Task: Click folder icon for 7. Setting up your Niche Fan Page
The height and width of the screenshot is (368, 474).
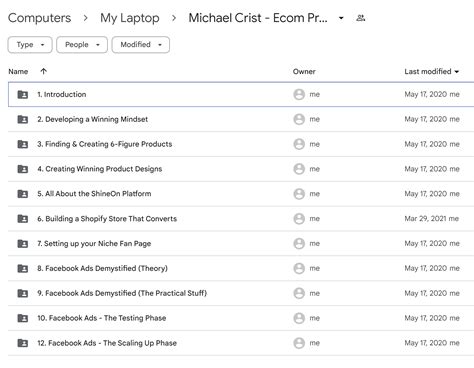Action: [x=23, y=244]
